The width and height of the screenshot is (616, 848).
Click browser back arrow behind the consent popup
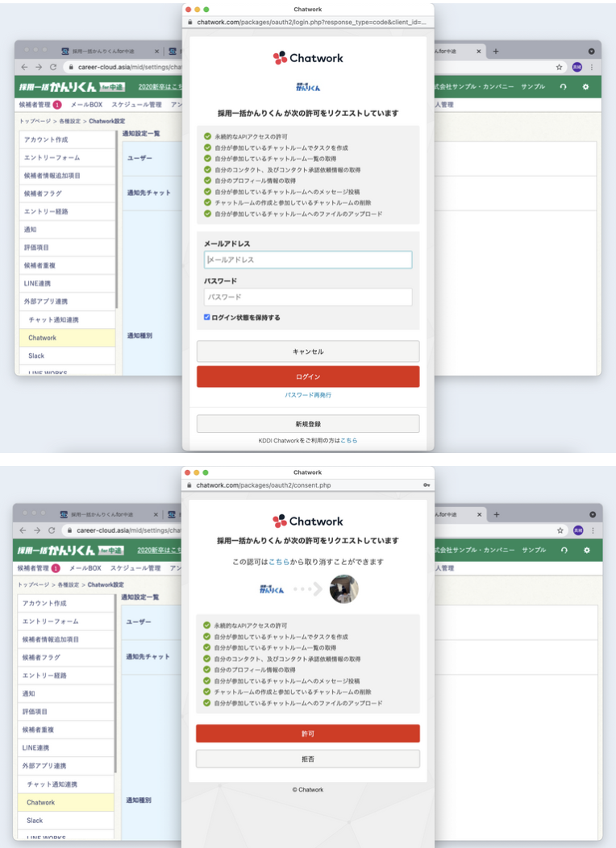(23, 530)
